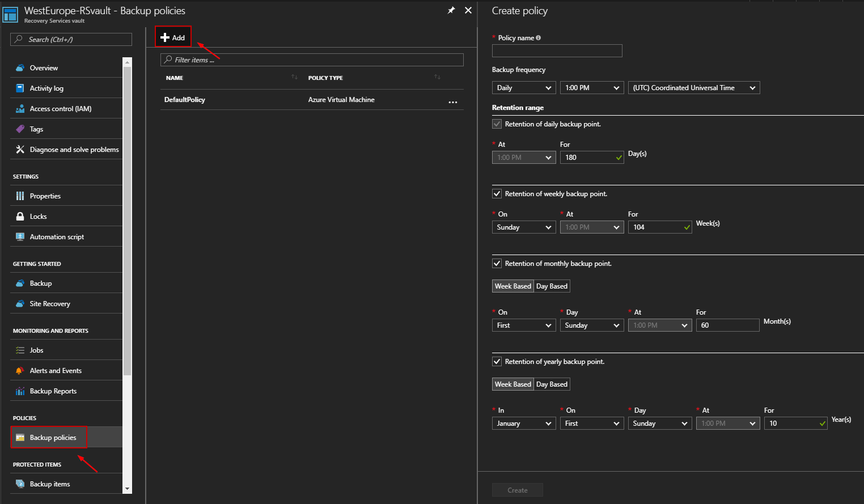Select monthly retention Week Based toggle
This screenshot has width=864, height=504.
click(513, 286)
